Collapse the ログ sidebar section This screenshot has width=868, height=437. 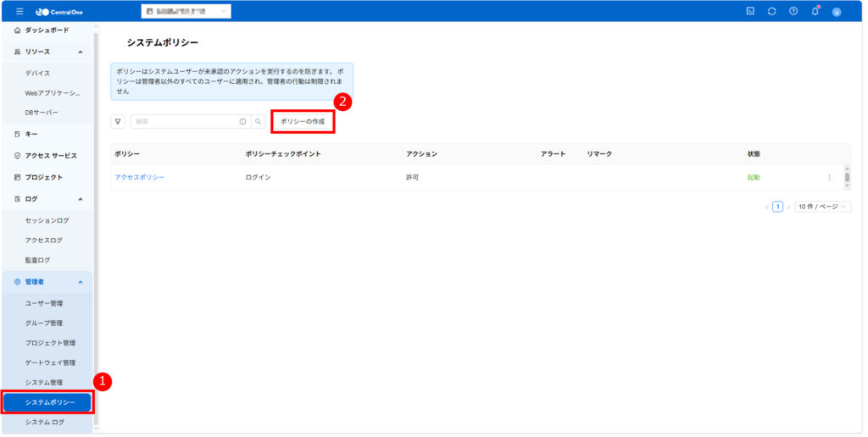pos(80,199)
